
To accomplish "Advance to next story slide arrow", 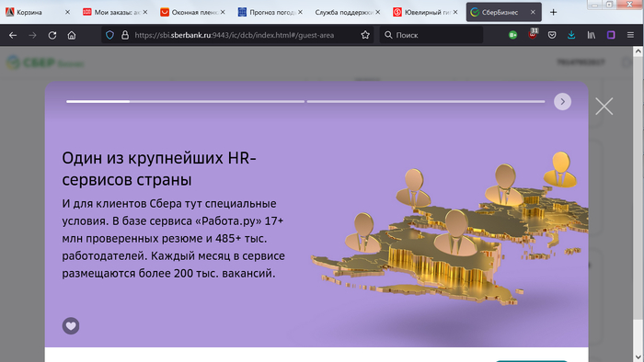I will coord(562,102).
